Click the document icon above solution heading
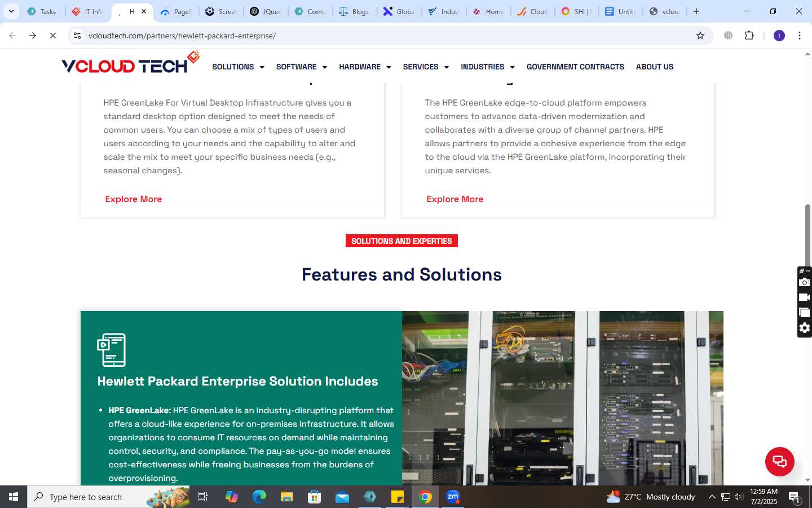 coord(111,350)
